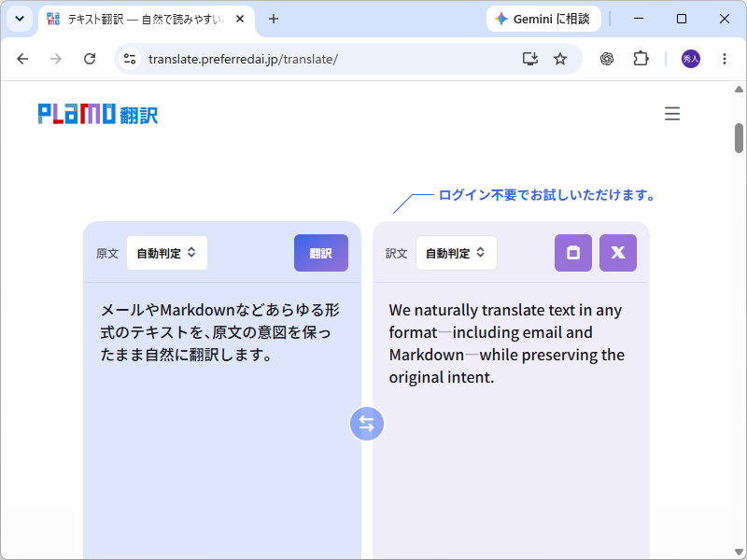Open the tab search chevron button
This screenshot has height=560, width=747.
[20, 19]
